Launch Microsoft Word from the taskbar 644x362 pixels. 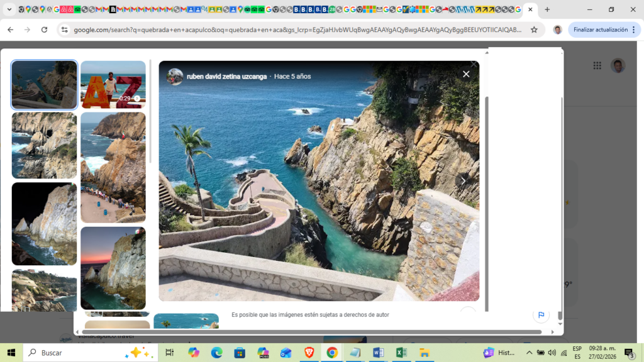pyautogui.click(x=378, y=353)
